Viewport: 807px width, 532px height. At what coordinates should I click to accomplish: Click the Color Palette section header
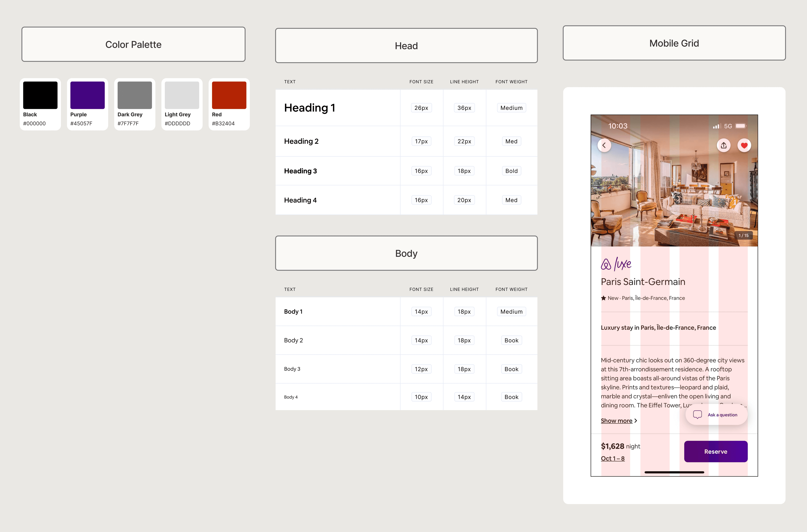tap(133, 44)
